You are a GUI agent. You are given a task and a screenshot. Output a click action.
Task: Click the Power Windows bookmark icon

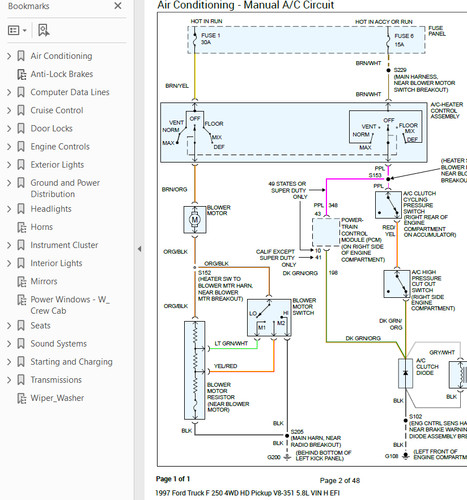pos(22,300)
